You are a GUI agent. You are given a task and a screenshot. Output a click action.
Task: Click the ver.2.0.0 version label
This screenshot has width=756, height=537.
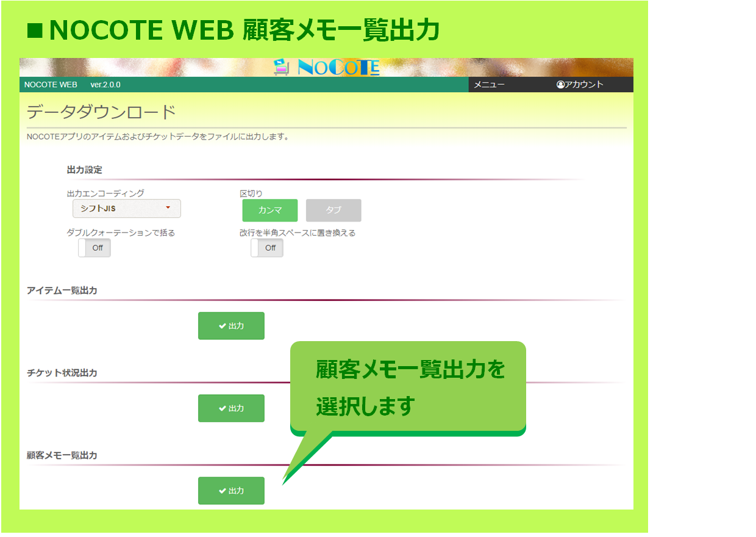click(x=105, y=85)
